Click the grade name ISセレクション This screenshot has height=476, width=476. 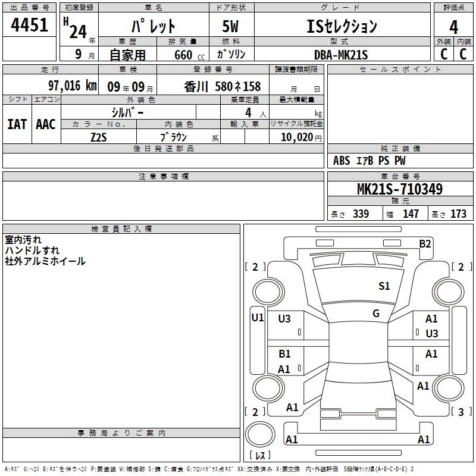tap(342, 27)
